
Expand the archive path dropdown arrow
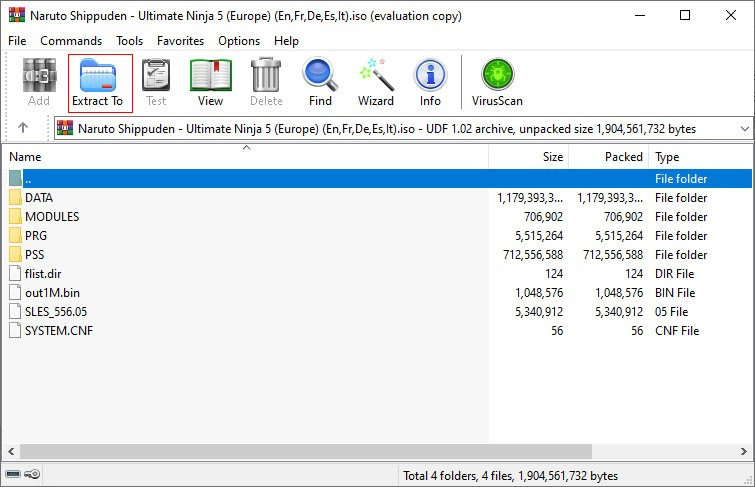pyautogui.click(x=744, y=129)
